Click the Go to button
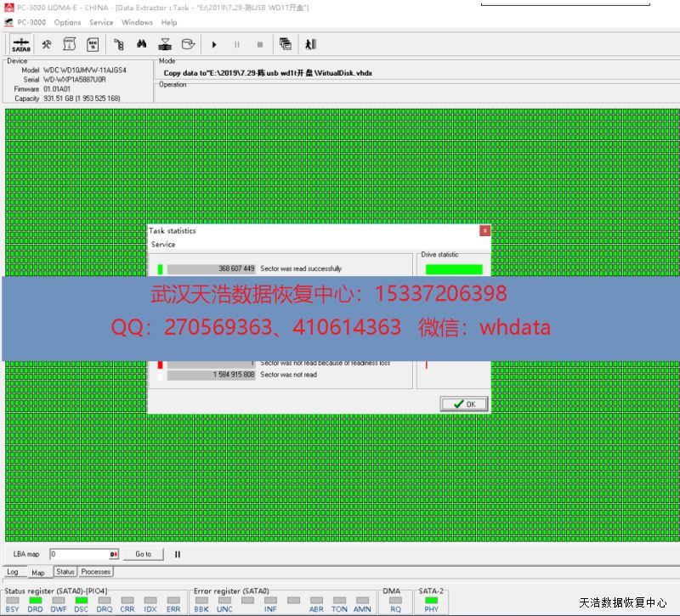Image resolution: width=680 pixels, height=616 pixels. [143, 554]
